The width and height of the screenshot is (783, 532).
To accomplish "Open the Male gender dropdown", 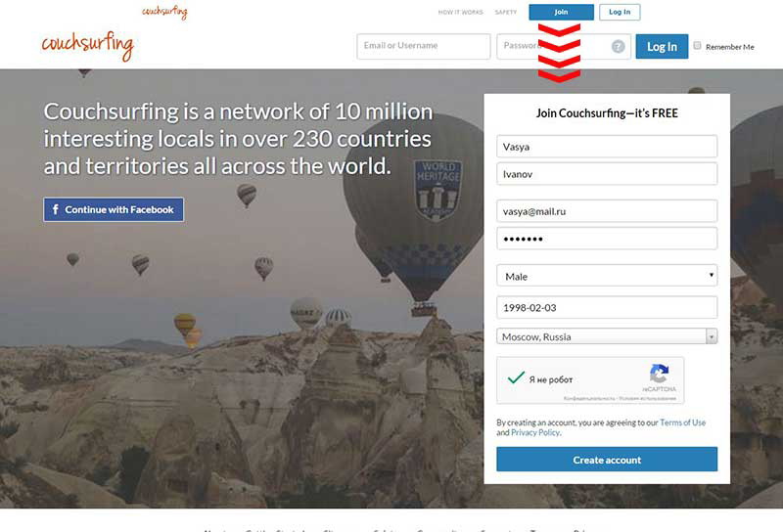I will [607, 276].
